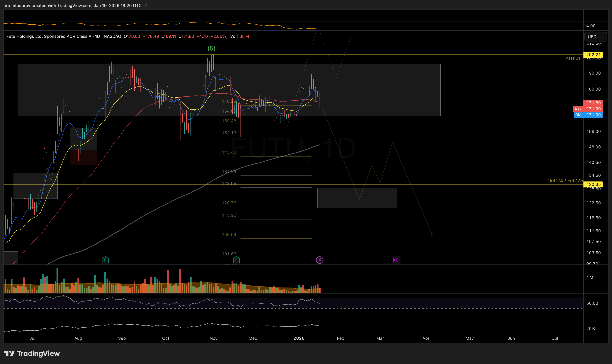Screen dimensions: 612x364
Task: Click the 4 M volume scale label
Action: pos(589,277)
